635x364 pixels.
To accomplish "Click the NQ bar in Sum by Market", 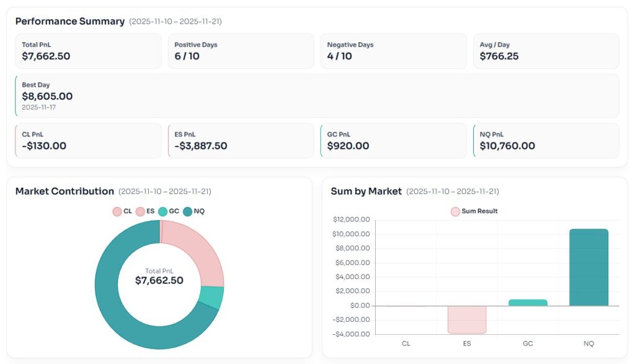I will click(x=588, y=267).
